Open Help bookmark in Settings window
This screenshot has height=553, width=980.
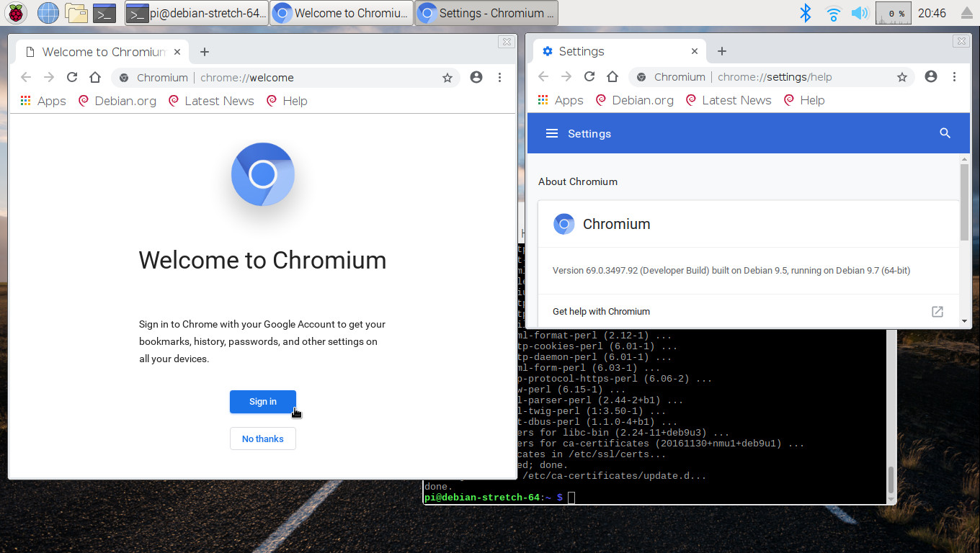coord(805,100)
